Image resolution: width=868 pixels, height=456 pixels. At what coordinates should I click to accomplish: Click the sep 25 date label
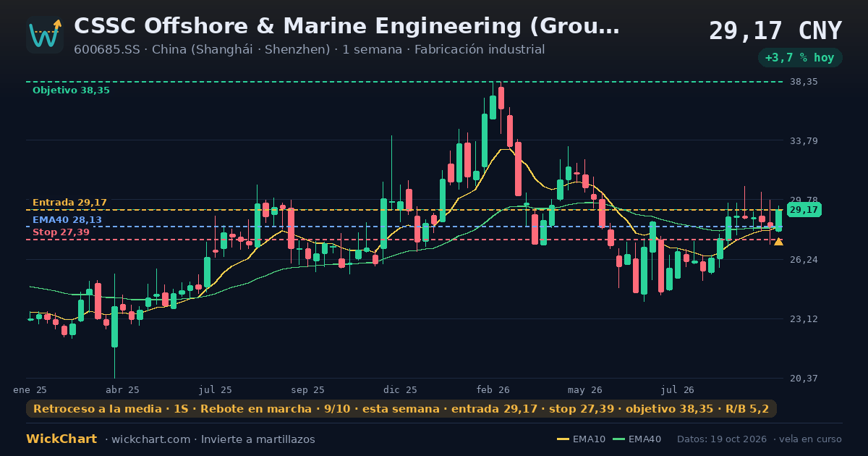tap(308, 389)
